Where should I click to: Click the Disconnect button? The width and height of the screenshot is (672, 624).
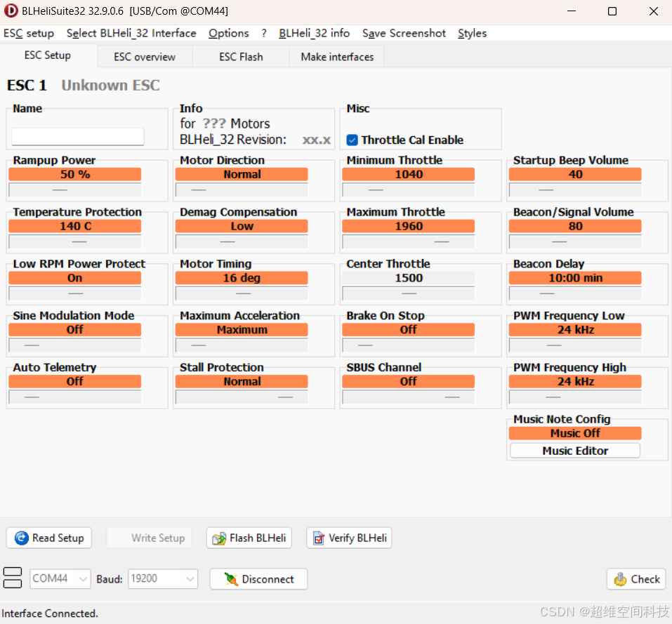pos(258,579)
